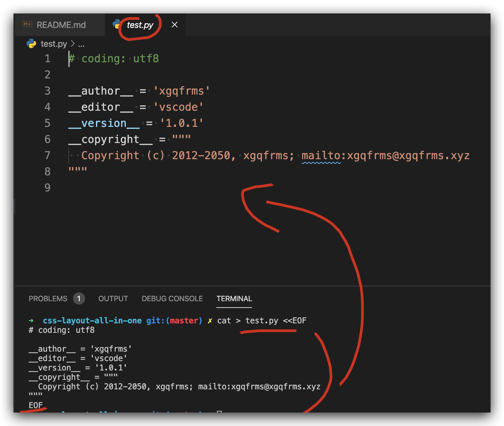This screenshot has width=504, height=426.
Task: Open the breadcrumb ellipsis symbol list
Action: 81,44
